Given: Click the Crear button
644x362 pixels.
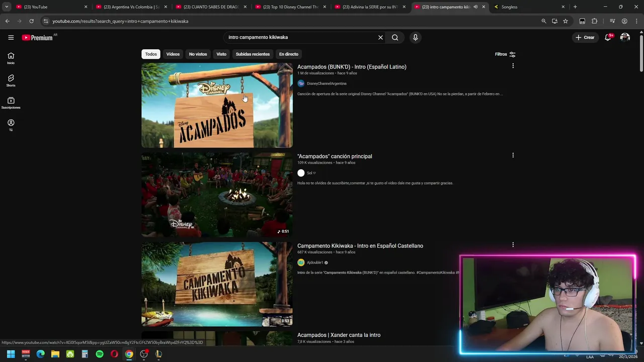Looking at the screenshot, I should (x=585, y=37).
